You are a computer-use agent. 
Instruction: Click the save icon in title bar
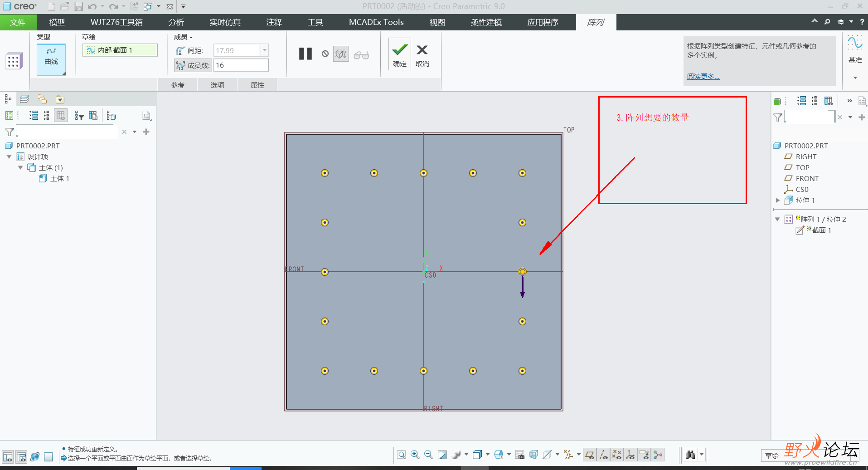78,6
